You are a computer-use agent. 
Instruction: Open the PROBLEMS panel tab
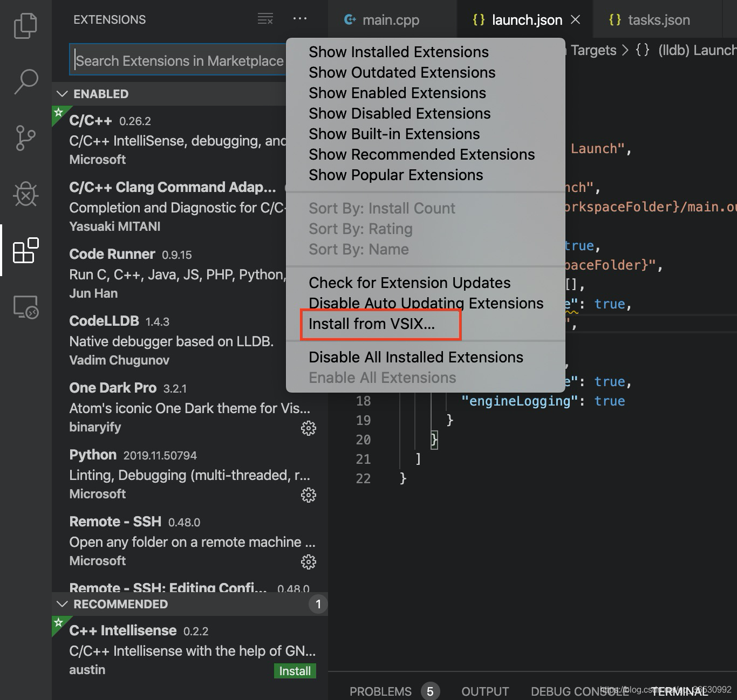[x=380, y=691]
